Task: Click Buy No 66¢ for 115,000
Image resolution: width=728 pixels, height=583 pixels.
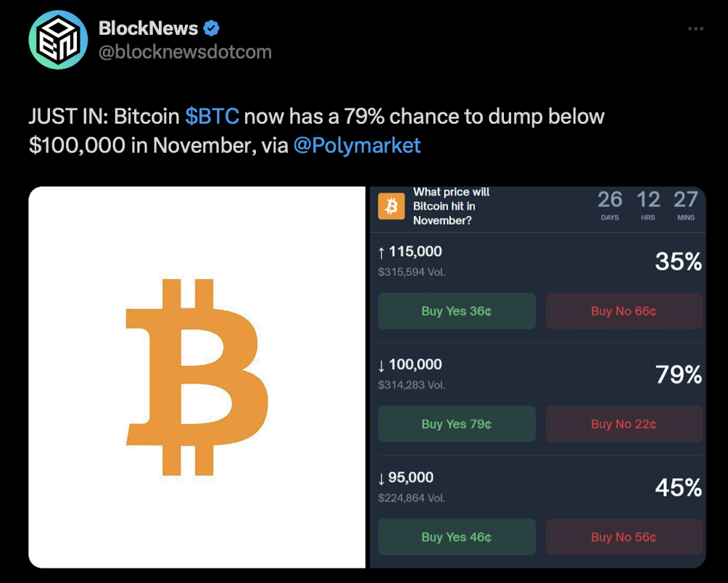Action: (624, 311)
